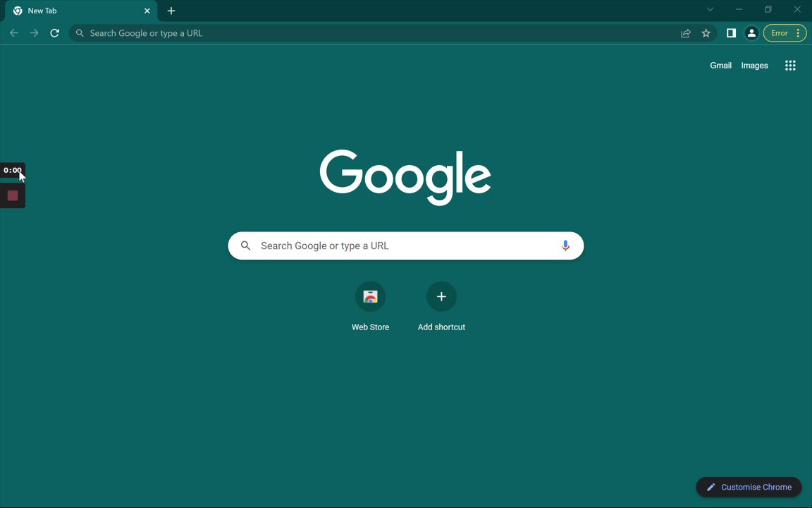812x508 pixels.
Task: Click the Google logo
Action: point(405,177)
